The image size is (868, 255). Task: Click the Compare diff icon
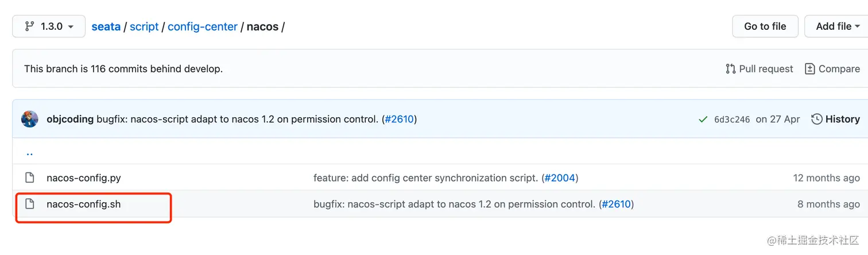(x=810, y=69)
